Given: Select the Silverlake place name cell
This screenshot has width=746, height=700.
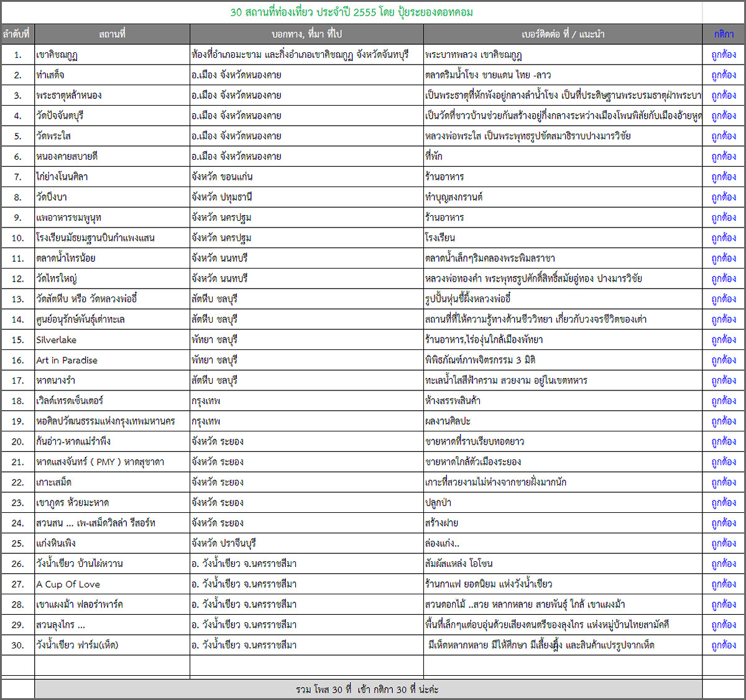Looking at the screenshot, I should [x=57, y=340].
